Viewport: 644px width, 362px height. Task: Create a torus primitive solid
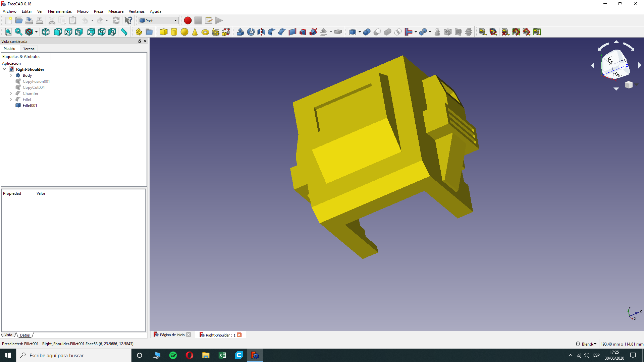pyautogui.click(x=205, y=32)
